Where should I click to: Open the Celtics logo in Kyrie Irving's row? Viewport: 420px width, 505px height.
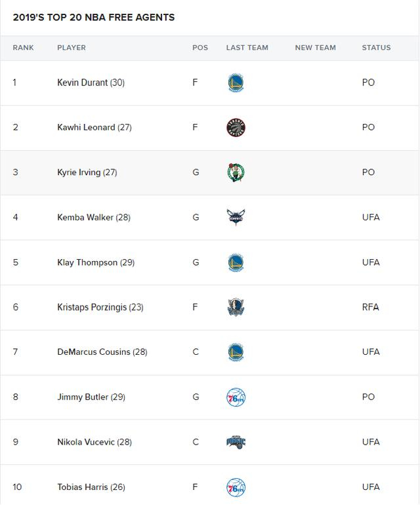coord(236,172)
